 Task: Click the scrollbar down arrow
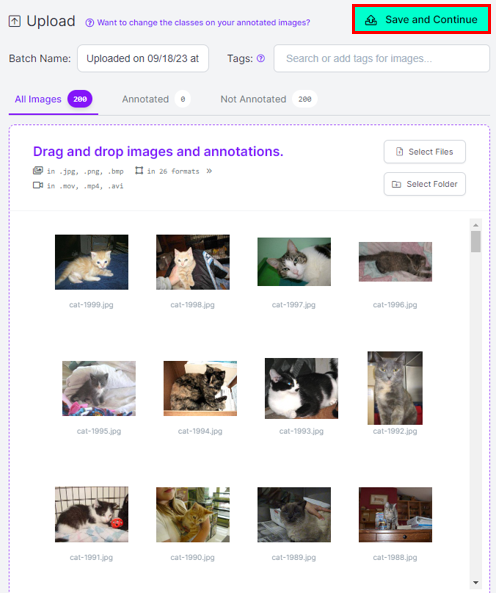click(x=476, y=582)
